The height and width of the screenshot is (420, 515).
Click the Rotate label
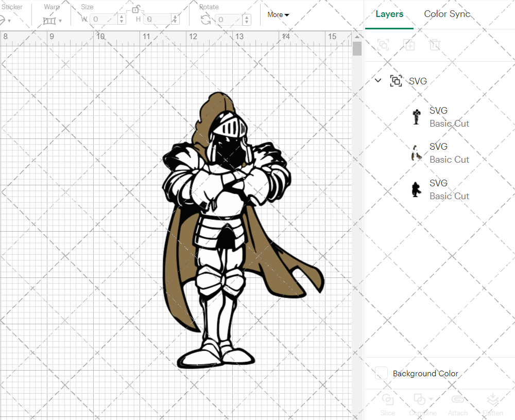(209, 7)
